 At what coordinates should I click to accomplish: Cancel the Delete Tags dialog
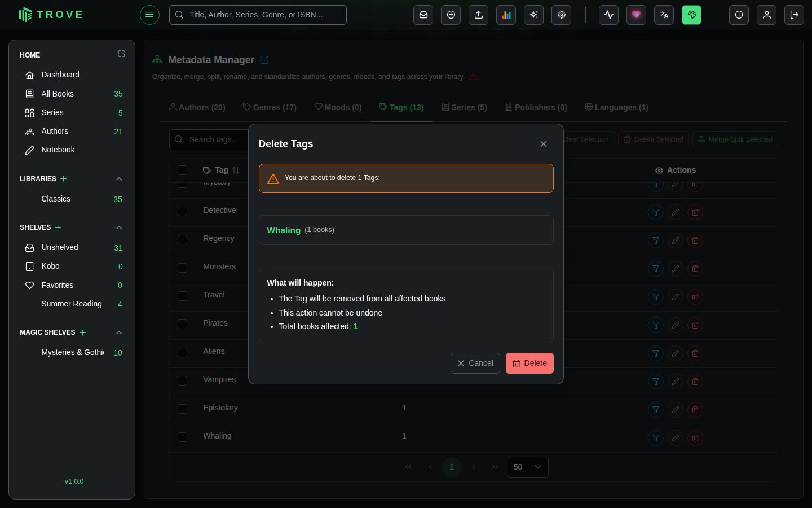[x=475, y=363]
